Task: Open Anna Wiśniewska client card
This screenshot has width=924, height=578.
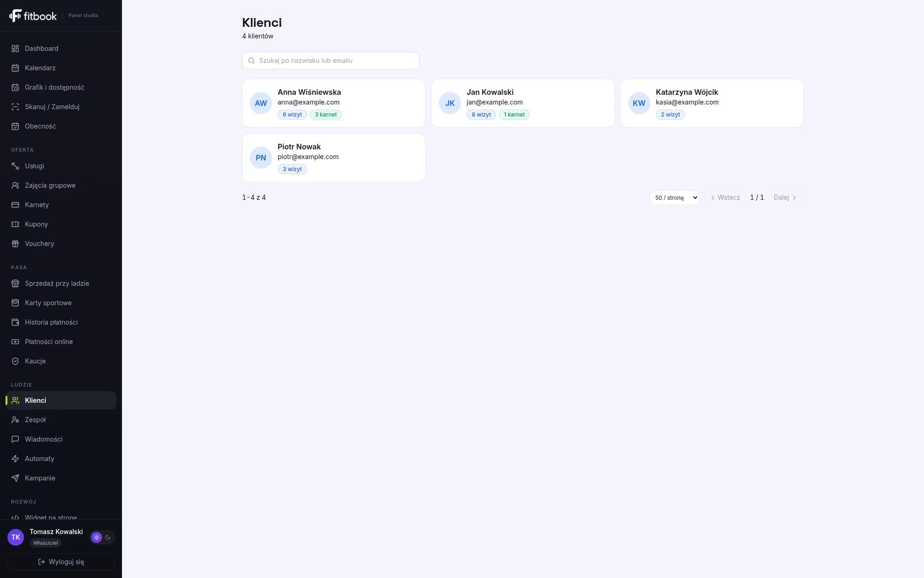Action: coord(334,103)
